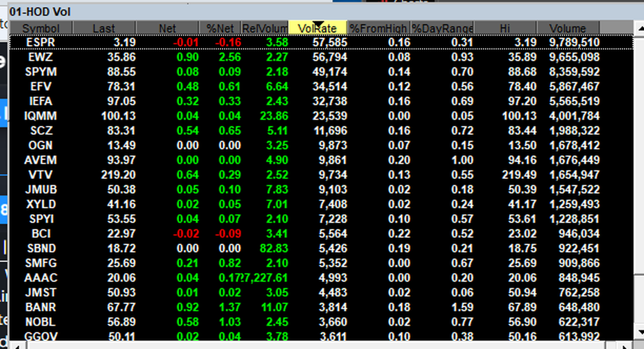Click OGN Hi value 13.50

[x=524, y=145]
